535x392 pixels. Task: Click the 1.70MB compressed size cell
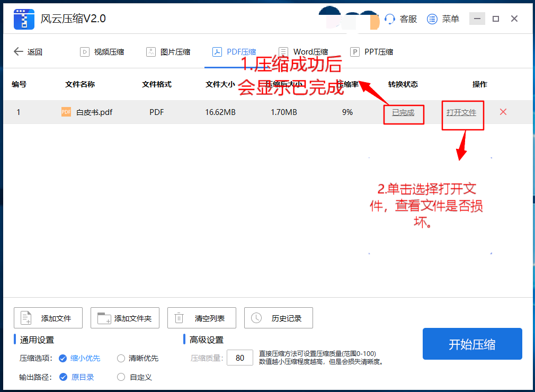(x=284, y=112)
